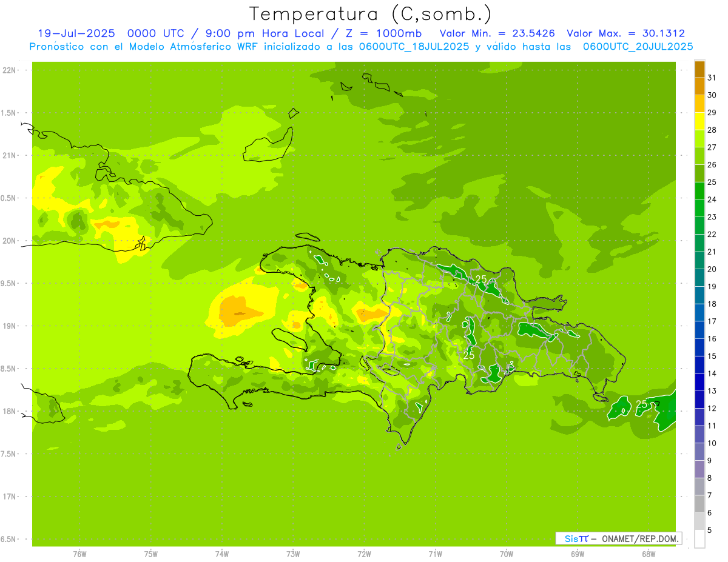Screen dimensions: 728x562
Task: Click the '25' contour label southeast of Hispaniola
Action: click(641, 404)
